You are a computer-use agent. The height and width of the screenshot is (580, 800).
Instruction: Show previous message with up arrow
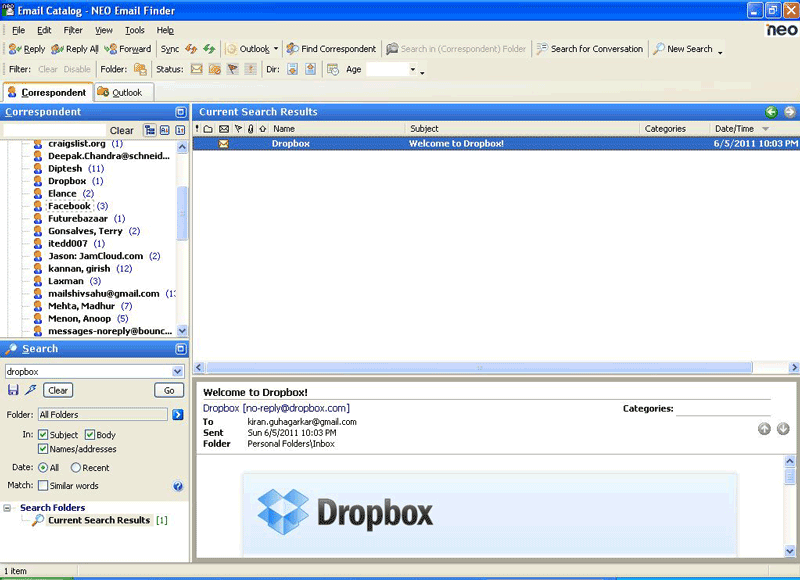click(764, 429)
